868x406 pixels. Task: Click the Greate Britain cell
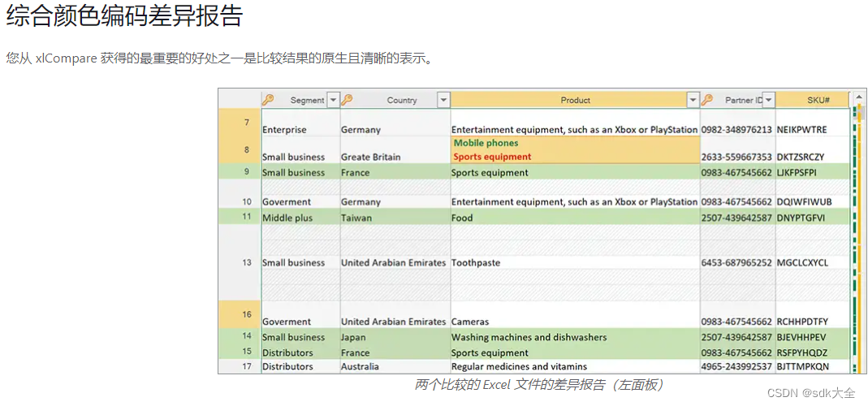[395, 150]
